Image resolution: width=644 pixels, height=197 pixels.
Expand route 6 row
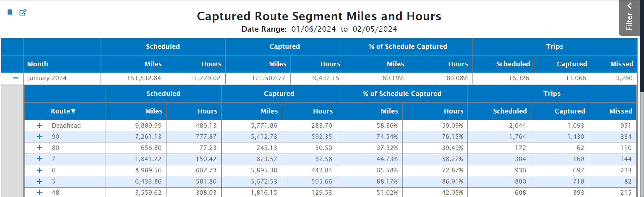click(x=40, y=170)
